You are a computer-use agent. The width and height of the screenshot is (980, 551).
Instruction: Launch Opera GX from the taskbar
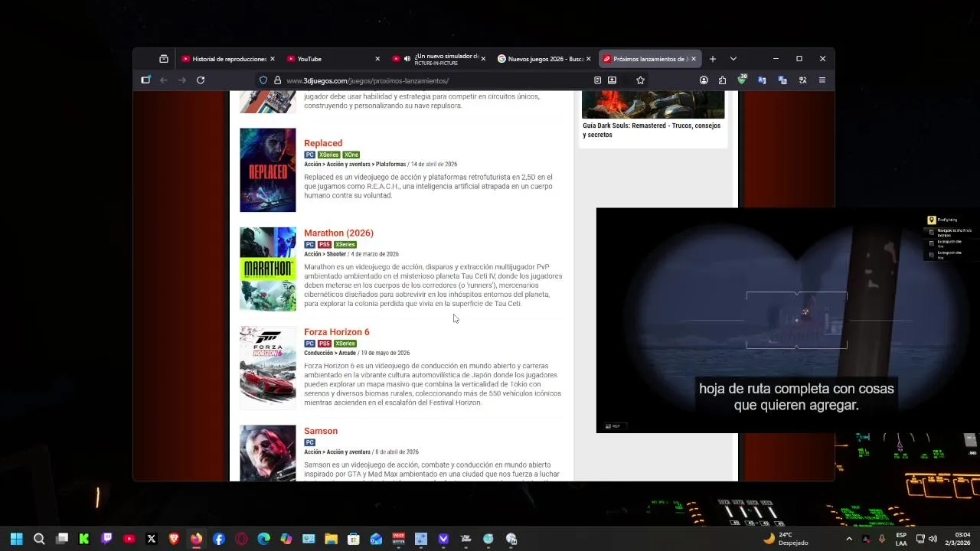pos(241,539)
